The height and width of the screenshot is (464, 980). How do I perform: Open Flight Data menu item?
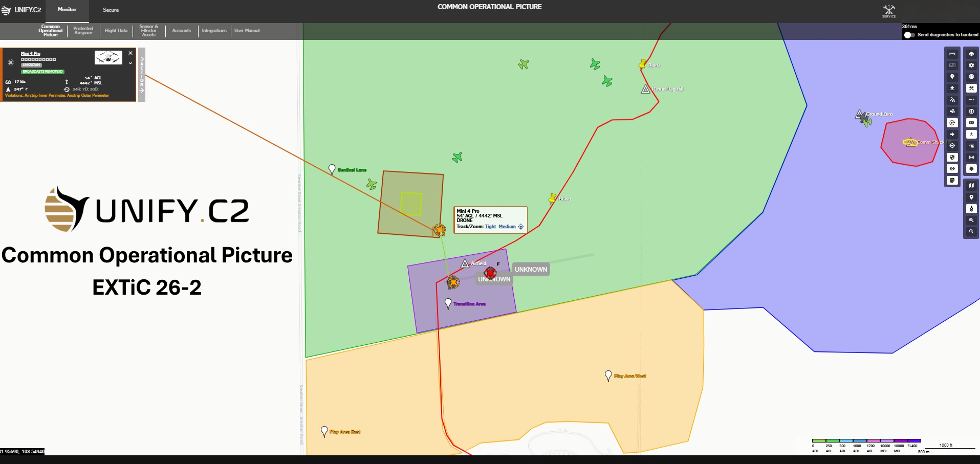tap(116, 31)
